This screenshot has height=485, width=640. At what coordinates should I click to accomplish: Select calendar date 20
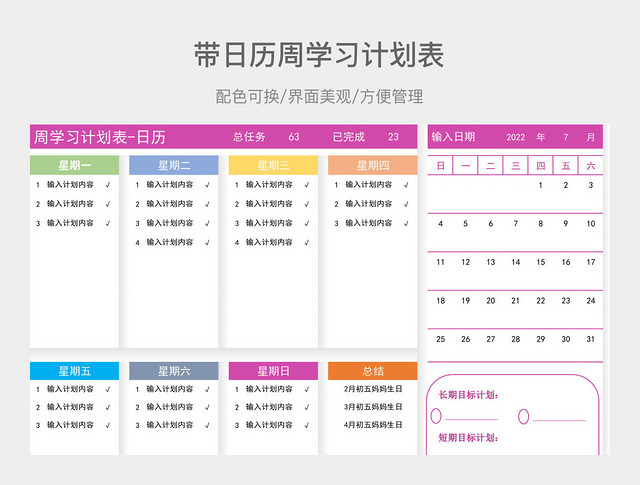[x=491, y=301]
